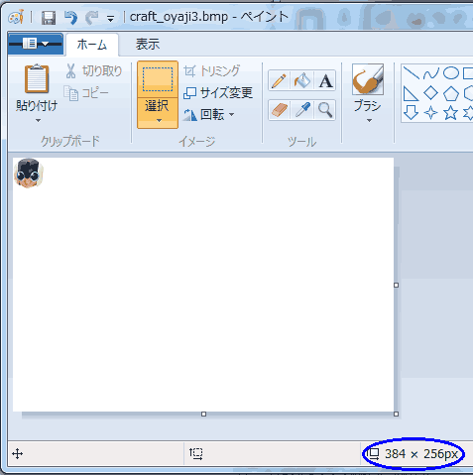Select the Pencil tool
The image size is (473, 476).
[279, 80]
